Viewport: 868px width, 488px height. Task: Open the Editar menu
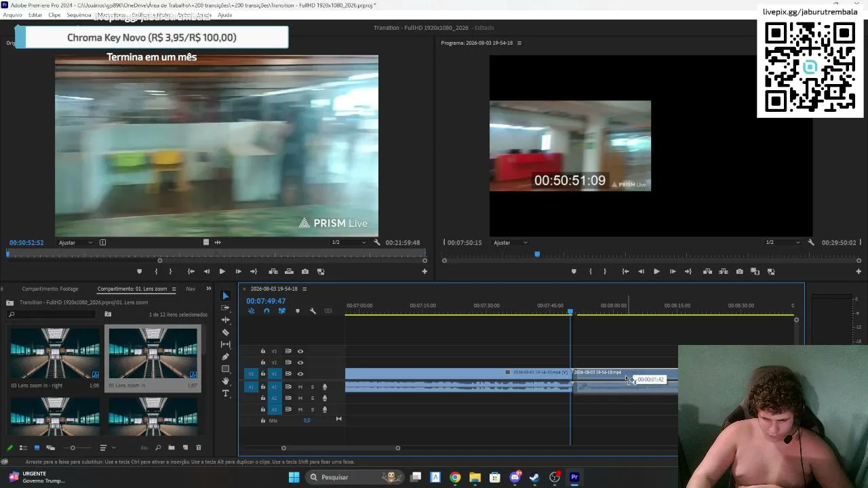(x=35, y=15)
